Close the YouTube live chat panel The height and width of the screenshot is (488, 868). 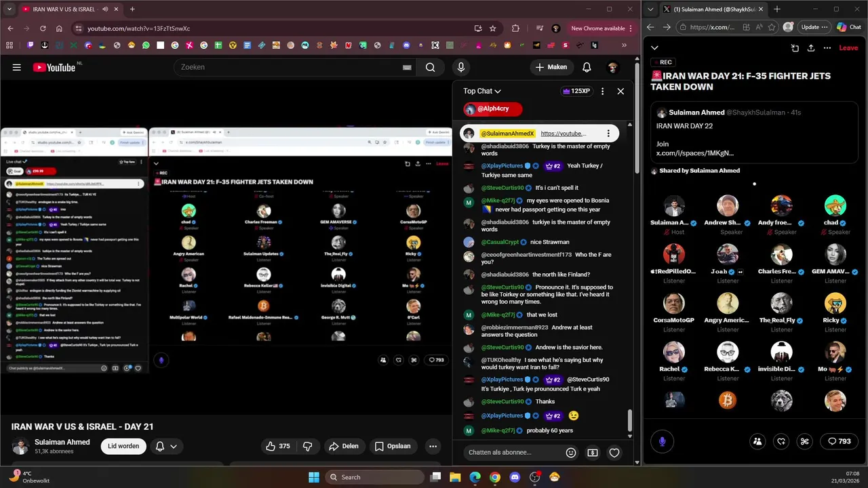(620, 91)
